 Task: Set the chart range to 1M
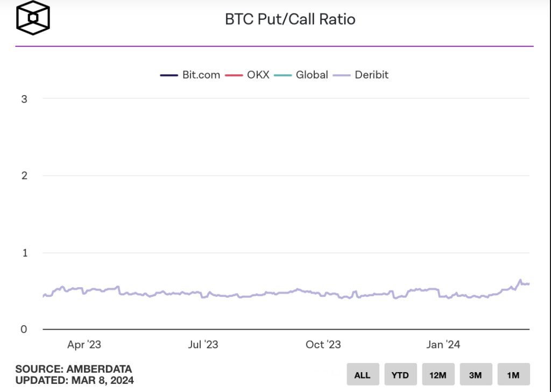point(513,375)
